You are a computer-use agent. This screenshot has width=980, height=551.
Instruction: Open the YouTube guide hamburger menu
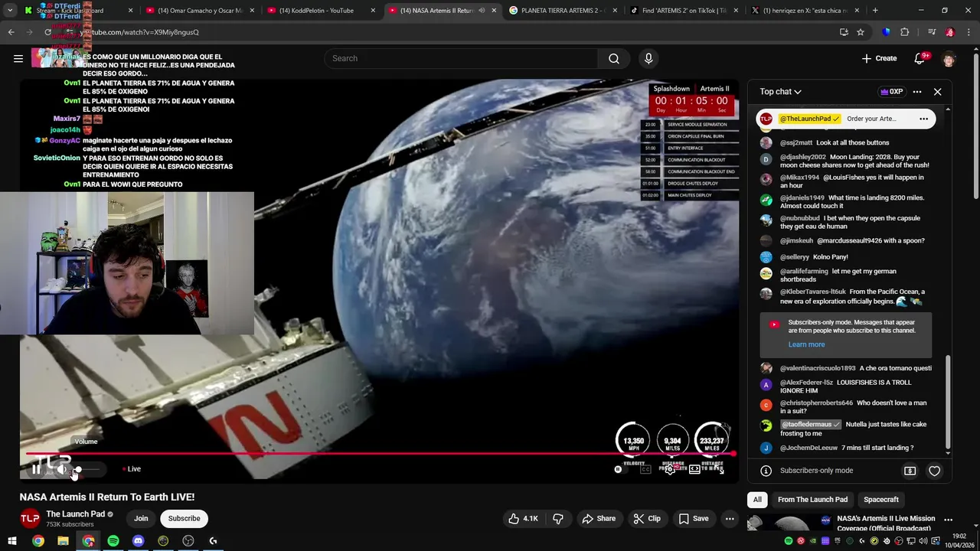tap(18, 58)
